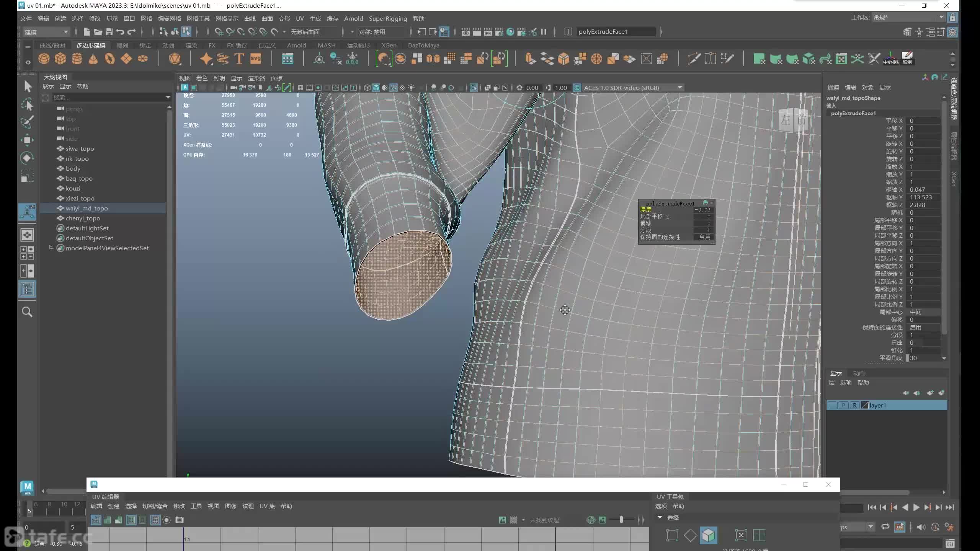The image size is (980, 551).
Task: Select UV shell mode cube icon in UV 工具包
Action: click(x=708, y=535)
